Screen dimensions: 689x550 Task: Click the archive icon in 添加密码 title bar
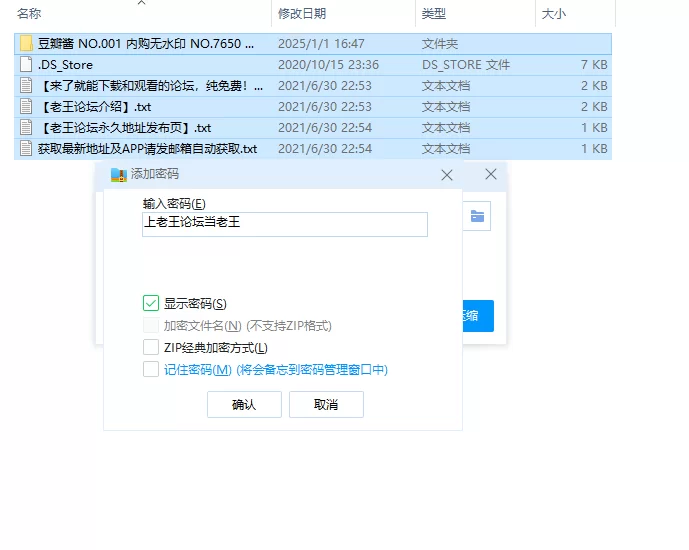pyautogui.click(x=119, y=175)
